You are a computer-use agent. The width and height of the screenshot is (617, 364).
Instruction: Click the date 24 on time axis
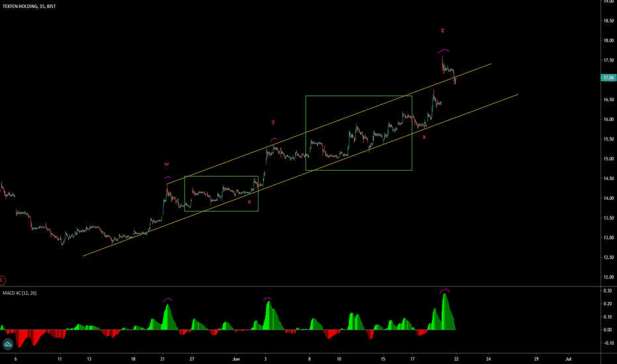[x=489, y=359]
